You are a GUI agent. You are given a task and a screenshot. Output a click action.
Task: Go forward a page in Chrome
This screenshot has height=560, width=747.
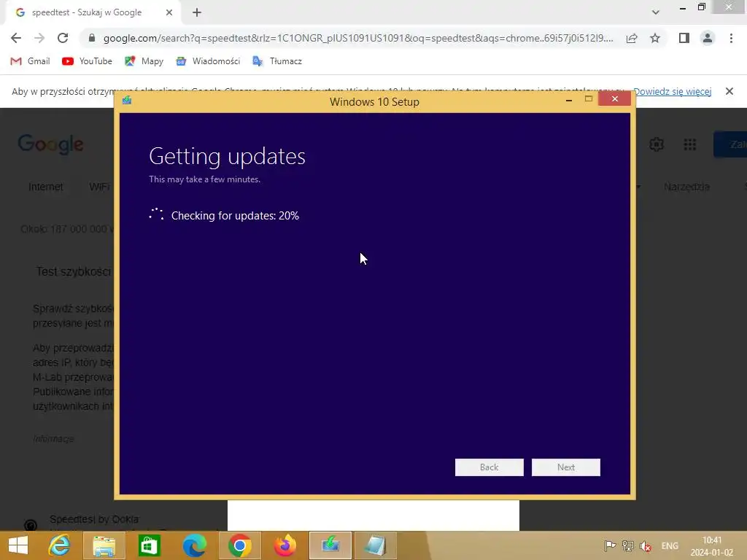[39, 38]
